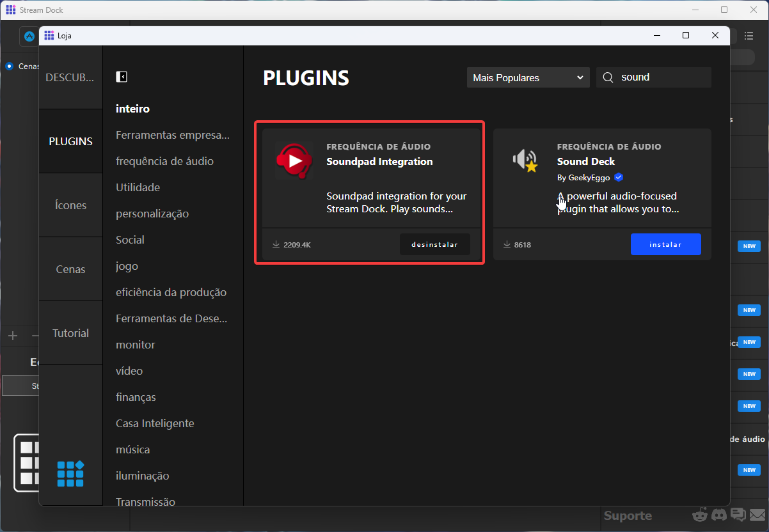Select eficiência da produção category

tap(171, 292)
